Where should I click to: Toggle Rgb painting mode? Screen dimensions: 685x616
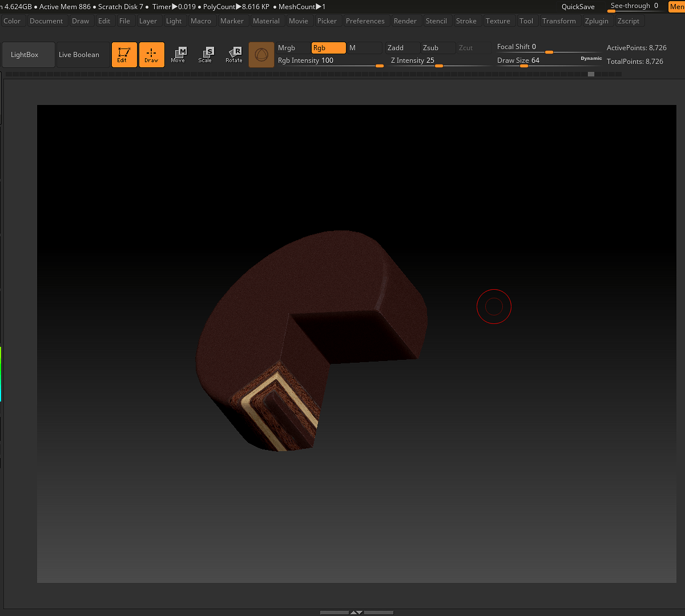[x=328, y=48]
